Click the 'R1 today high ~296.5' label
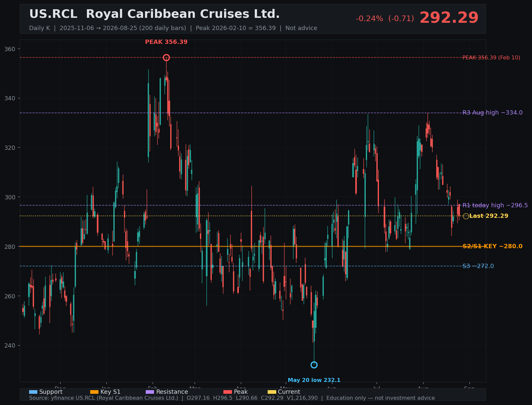This screenshot has height=405, width=532. tap(495, 205)
